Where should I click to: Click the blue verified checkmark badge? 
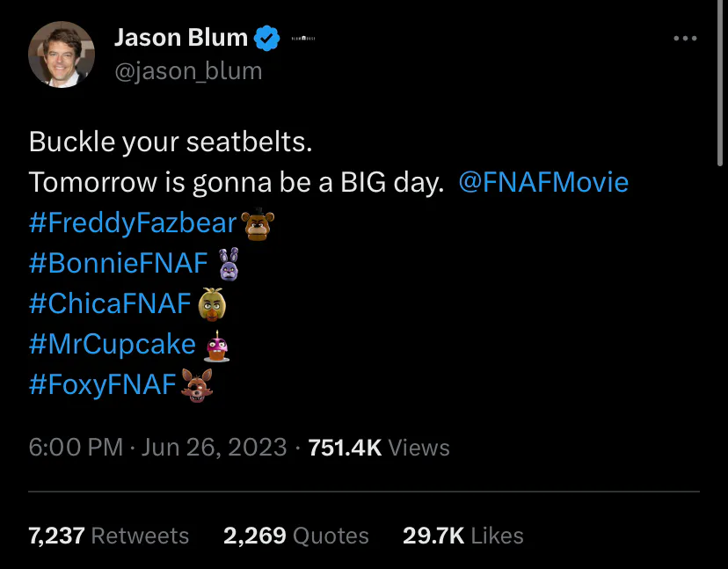(266, 38)
